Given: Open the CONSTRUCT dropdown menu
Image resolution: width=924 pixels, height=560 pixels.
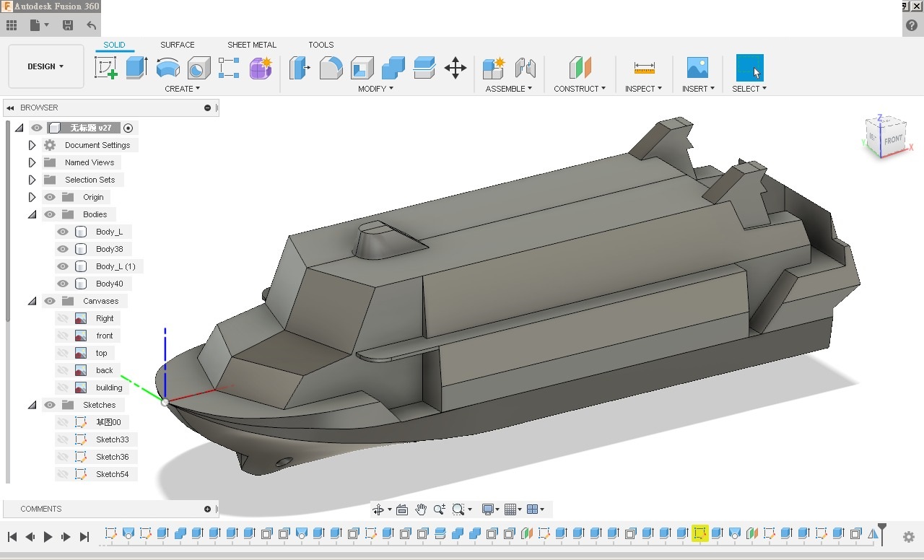Looking at the screenshot, I should click(580, 89).
